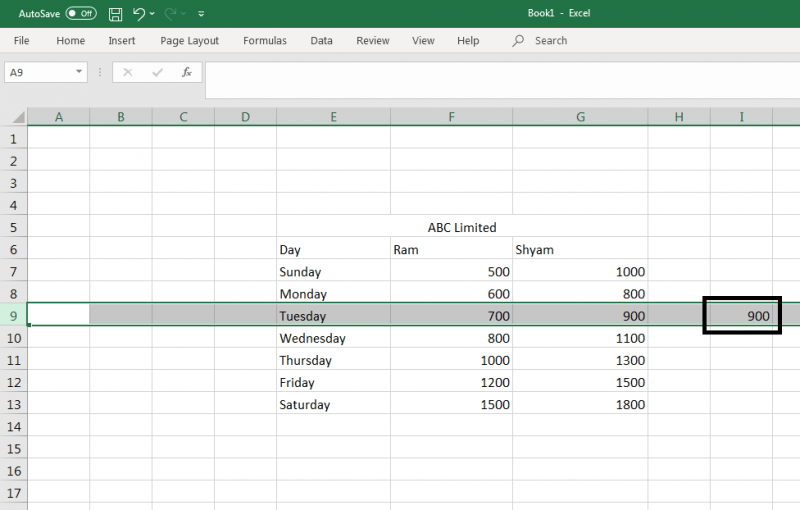This screenshot has height=510, width=800.
Task: Select column I header
Action: click(741, 117)
